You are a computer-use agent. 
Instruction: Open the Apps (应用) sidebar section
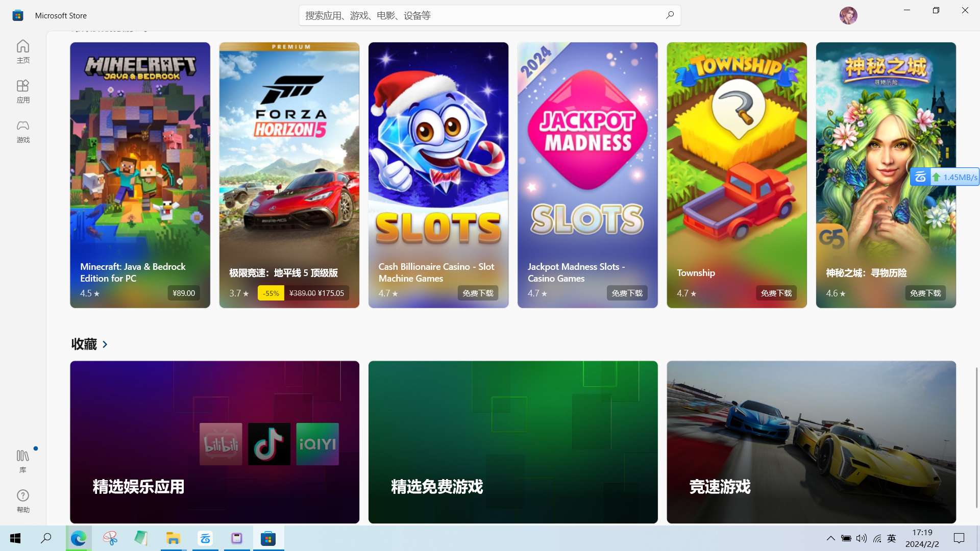23,91
